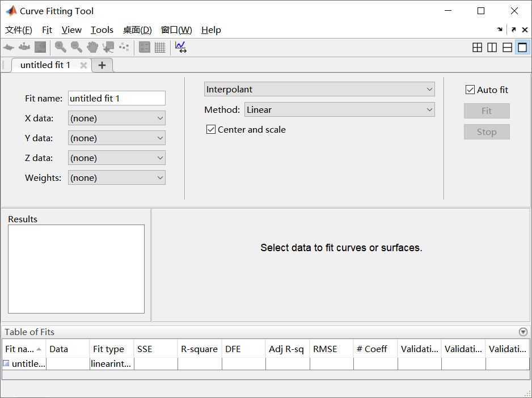This screenshot has width=532, height=398.
Task: Add a new fit with the plus tab
Action: 102,65
